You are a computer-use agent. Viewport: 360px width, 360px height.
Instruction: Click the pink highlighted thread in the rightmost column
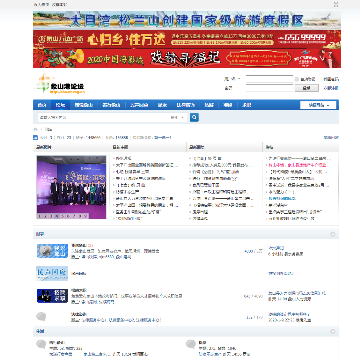coord(296,165)
